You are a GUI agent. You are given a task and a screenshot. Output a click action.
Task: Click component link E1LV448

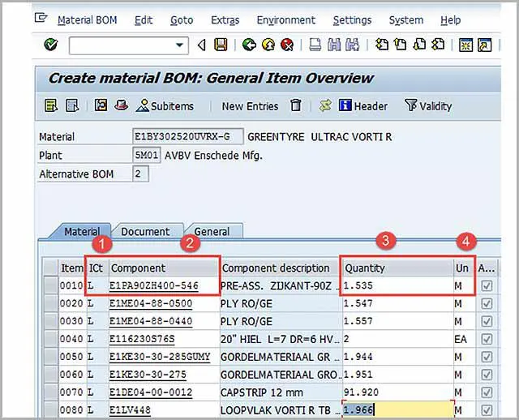[x=130, y=410]
